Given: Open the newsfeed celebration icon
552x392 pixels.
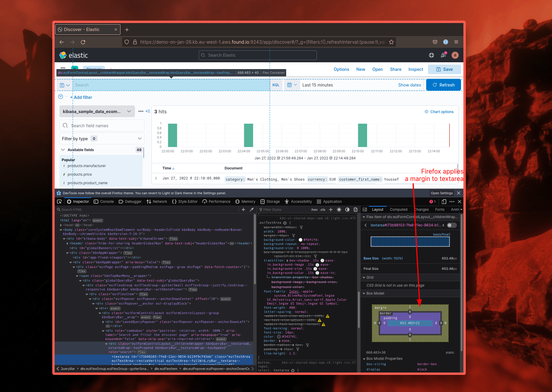Looking at the screenshot, I should (x=443, y=55).
